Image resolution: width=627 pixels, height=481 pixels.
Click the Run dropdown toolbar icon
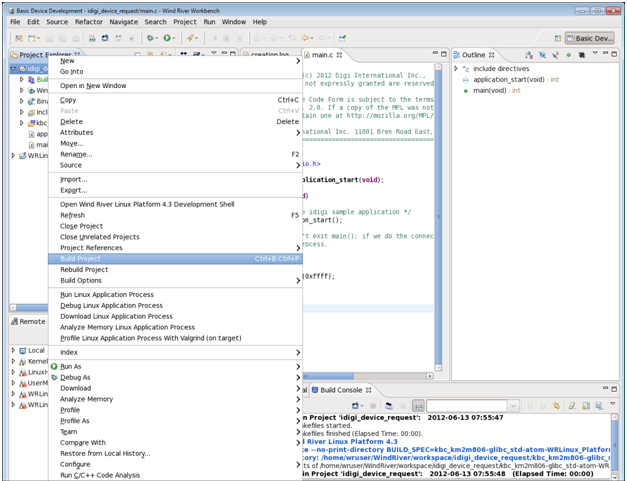(169, 38)
